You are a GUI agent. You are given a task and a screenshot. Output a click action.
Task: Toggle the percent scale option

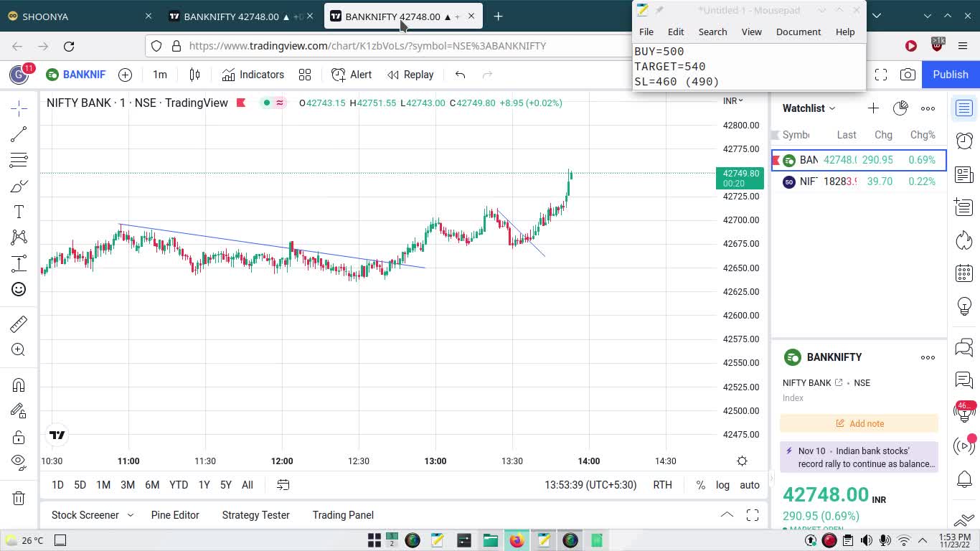[x=700, y=485]
